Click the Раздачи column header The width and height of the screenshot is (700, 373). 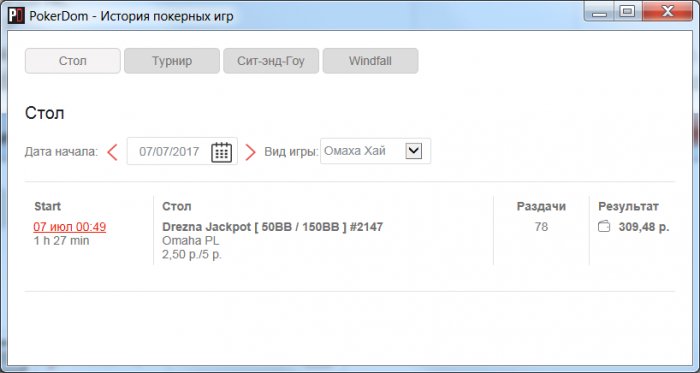541,207
